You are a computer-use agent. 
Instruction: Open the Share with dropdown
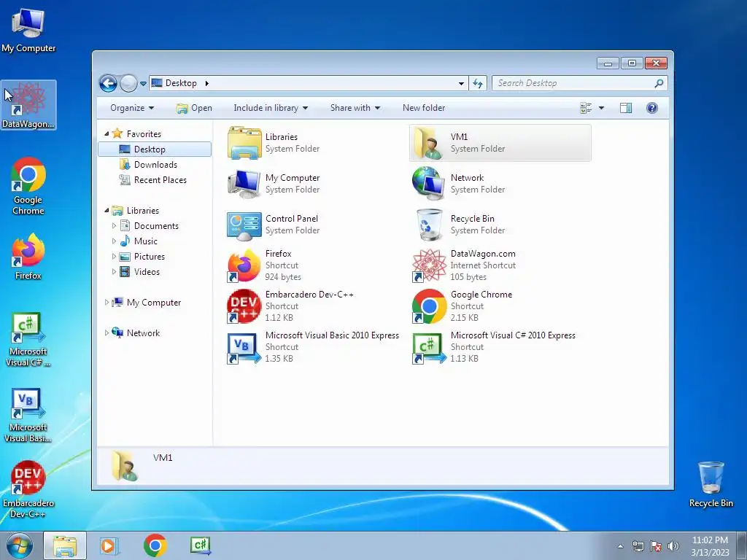coord(355,108)
